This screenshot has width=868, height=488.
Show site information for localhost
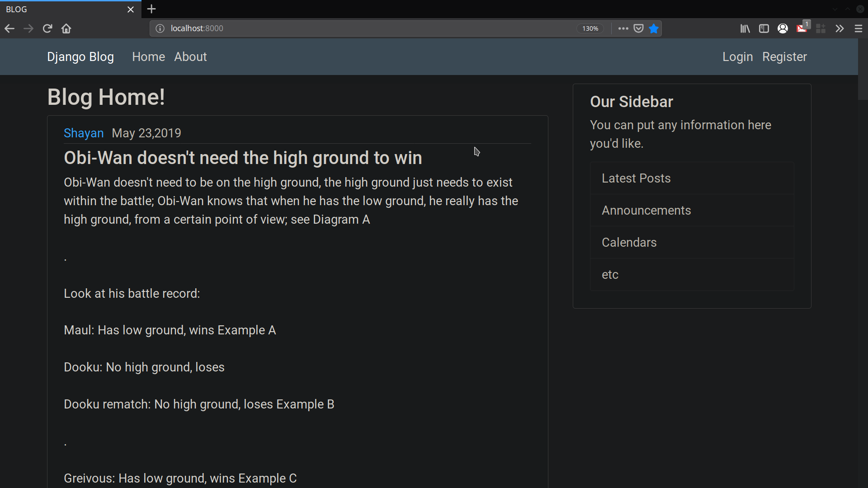tap(160, 28)
